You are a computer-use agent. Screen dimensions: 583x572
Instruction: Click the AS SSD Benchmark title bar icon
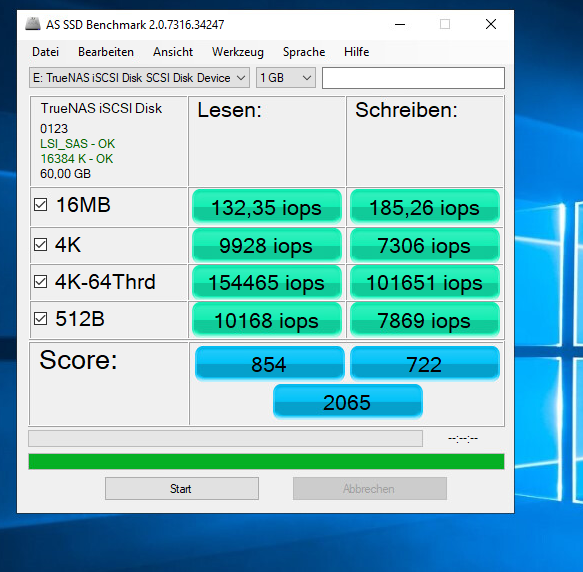click(x=33, y=24)
